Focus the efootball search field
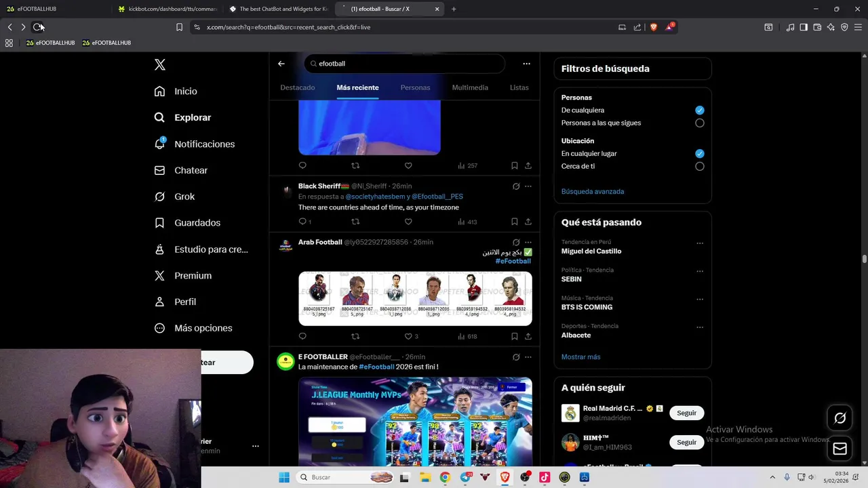Image resolution: width=868 pixels, height=488 pixels. click(404, 64)
